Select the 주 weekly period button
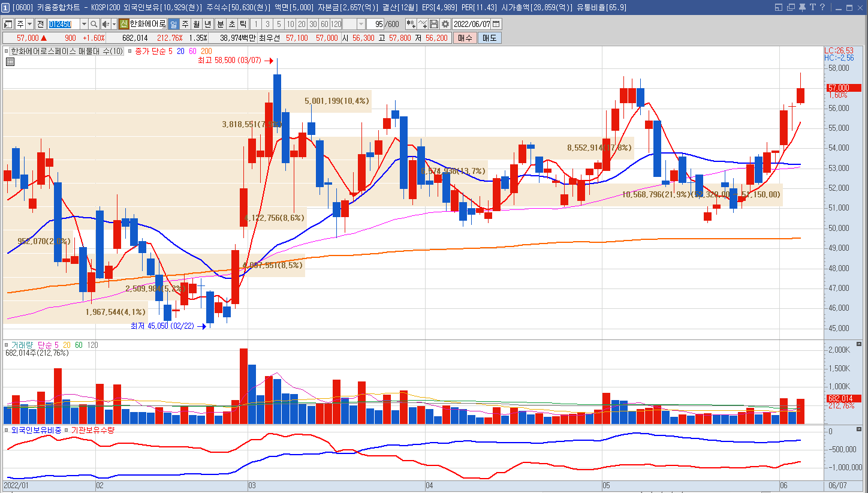 pyautogui.click(x=185, y=24)
